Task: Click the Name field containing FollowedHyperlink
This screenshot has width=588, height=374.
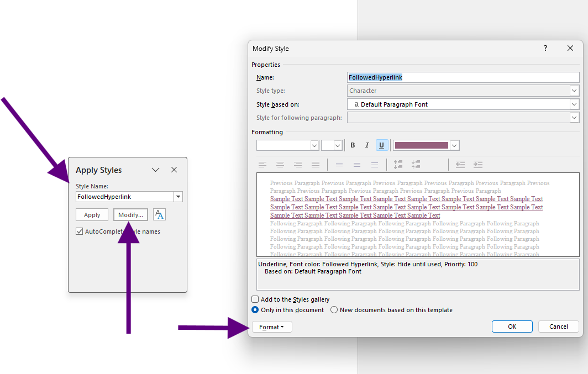Action: click(x=463, y=77)
